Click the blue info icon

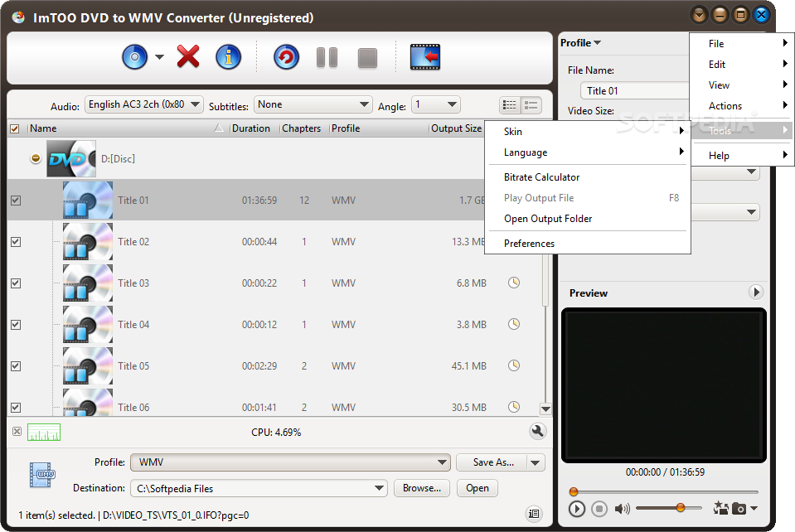(x=229, y=56)
